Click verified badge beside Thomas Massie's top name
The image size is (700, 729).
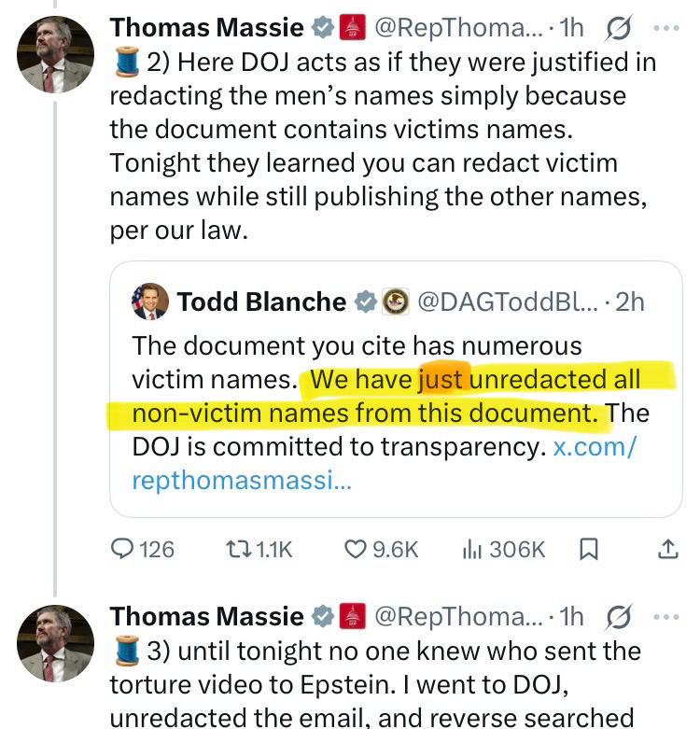(323, 28)
